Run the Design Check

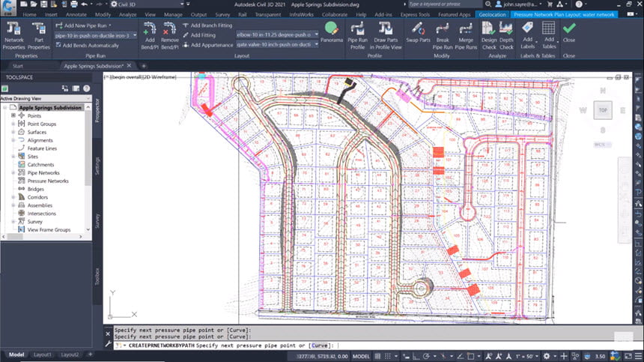[x=489, y=36]
